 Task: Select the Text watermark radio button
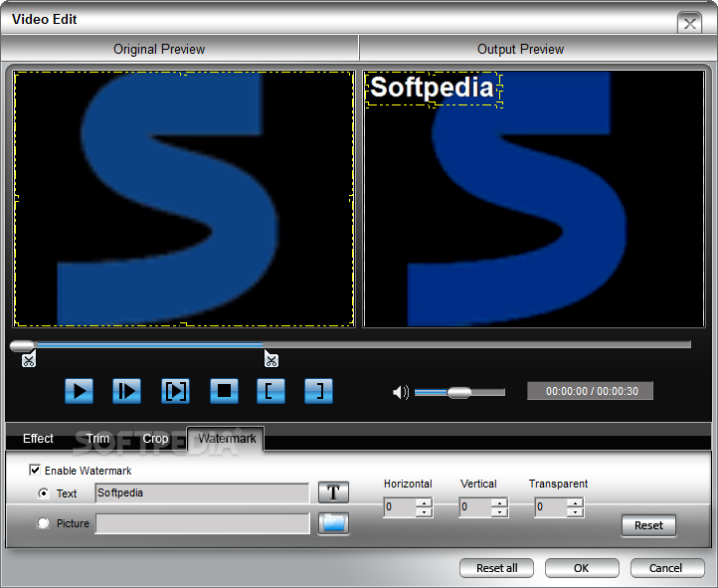tap(43, 493)
